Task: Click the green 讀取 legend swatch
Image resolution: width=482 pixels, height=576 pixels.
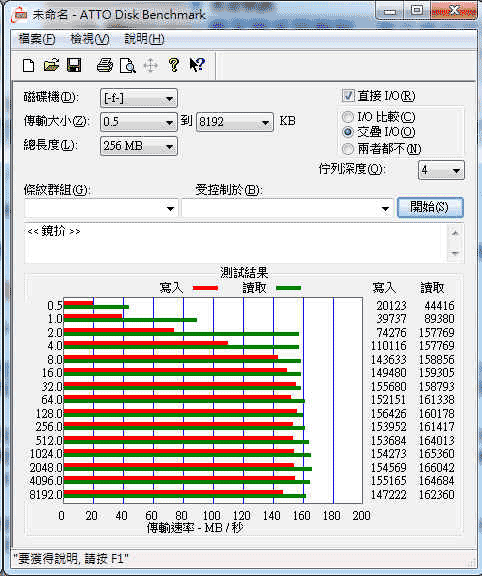Action: coord(288,288)
